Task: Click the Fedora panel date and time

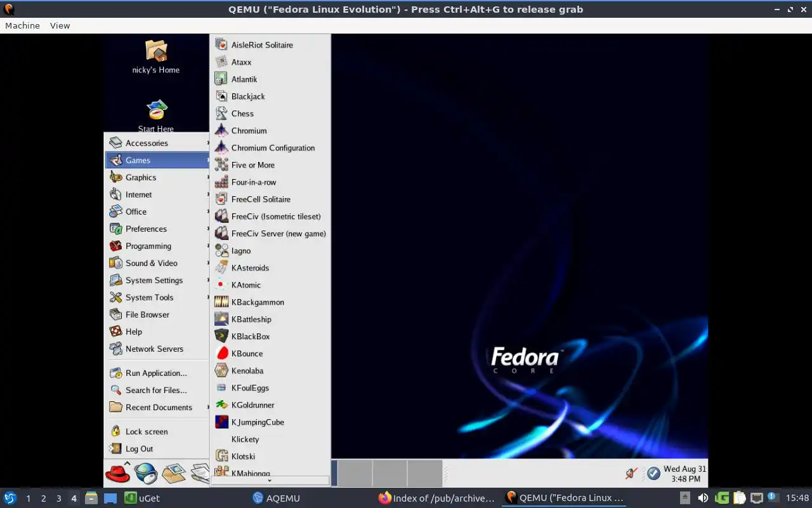Action: point(684,474)
